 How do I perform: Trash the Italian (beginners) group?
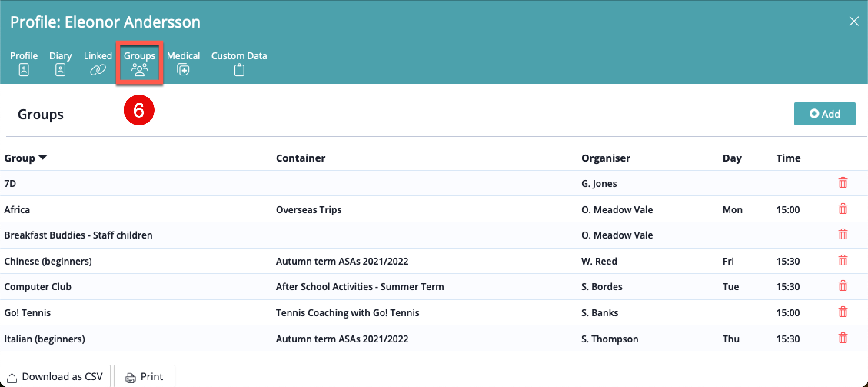[x=843, y=338]
